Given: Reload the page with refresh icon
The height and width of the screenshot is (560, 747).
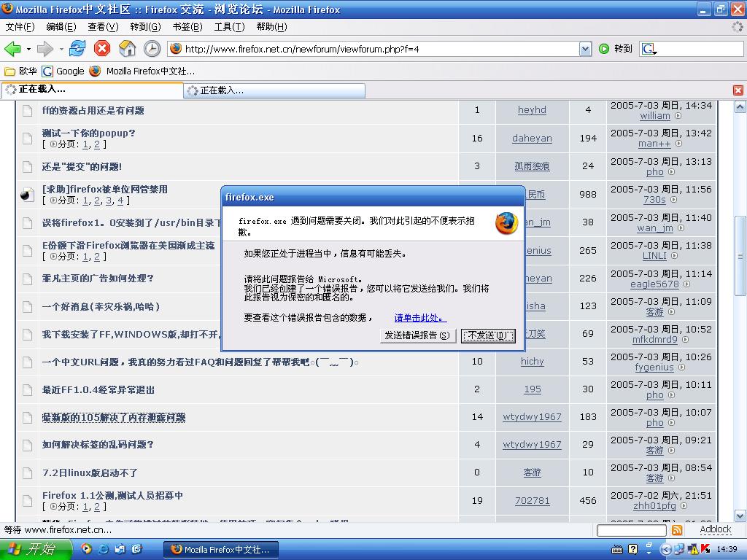Looking at the screenshot, I should [77, 48].
